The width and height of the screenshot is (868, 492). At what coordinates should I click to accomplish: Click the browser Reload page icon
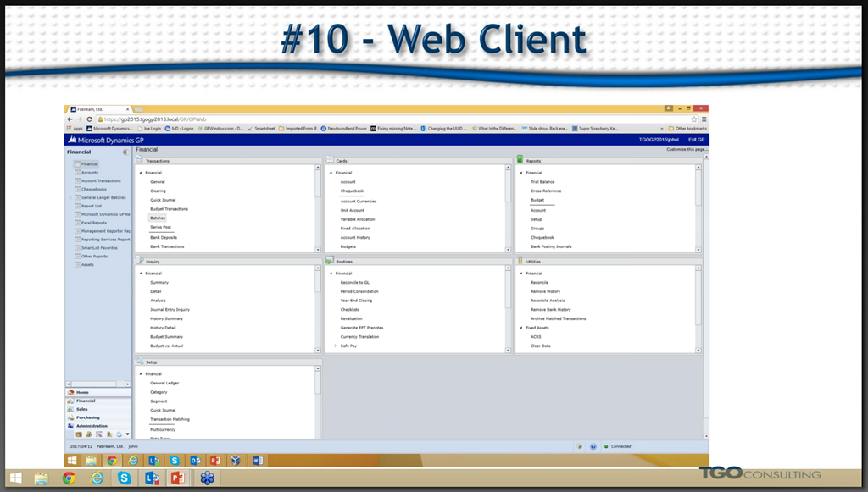coord(90,119)
